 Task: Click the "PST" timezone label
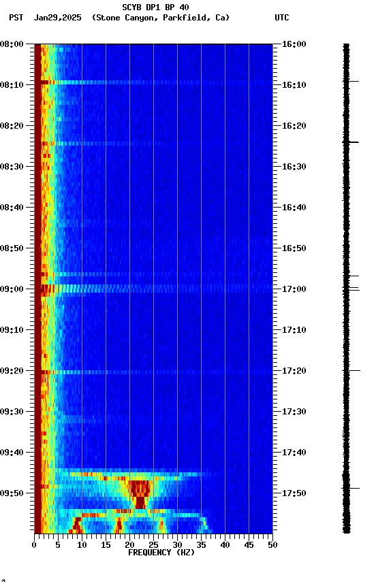pos(16,18)
